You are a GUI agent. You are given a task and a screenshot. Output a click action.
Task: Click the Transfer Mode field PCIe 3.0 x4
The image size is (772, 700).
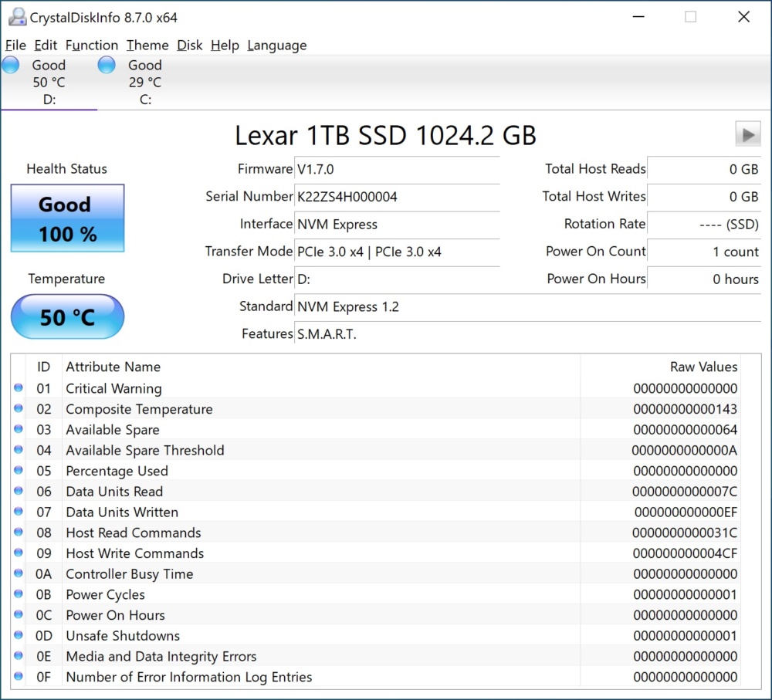[397, 252]
